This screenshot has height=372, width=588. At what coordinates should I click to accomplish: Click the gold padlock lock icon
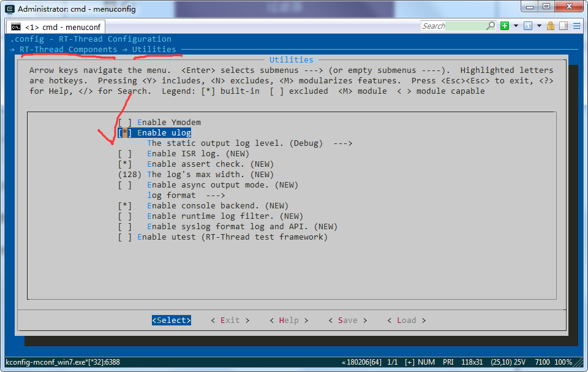(x=551, y=26)
